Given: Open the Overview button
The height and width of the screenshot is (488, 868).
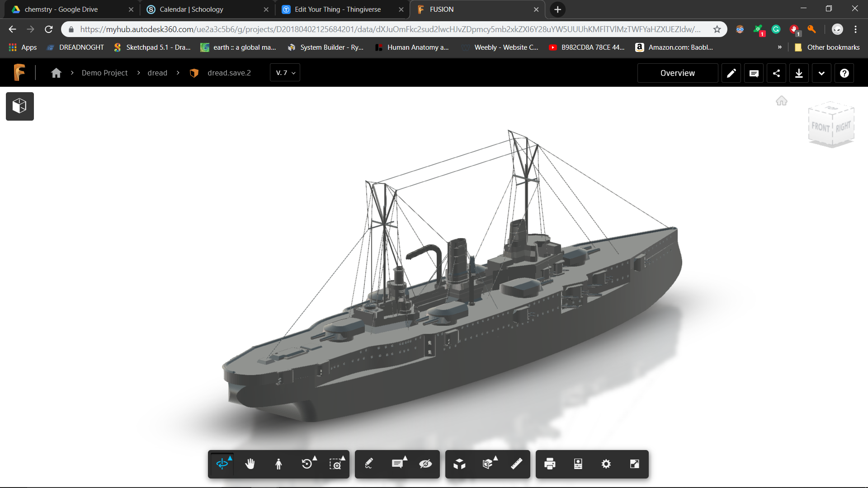Looking at the screenshot, I should [678, 73].
